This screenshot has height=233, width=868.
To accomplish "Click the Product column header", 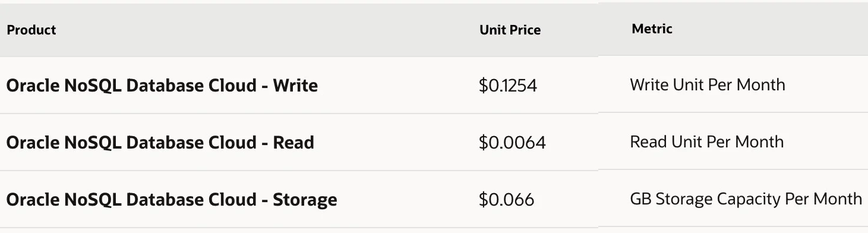I will click(31, 30).
